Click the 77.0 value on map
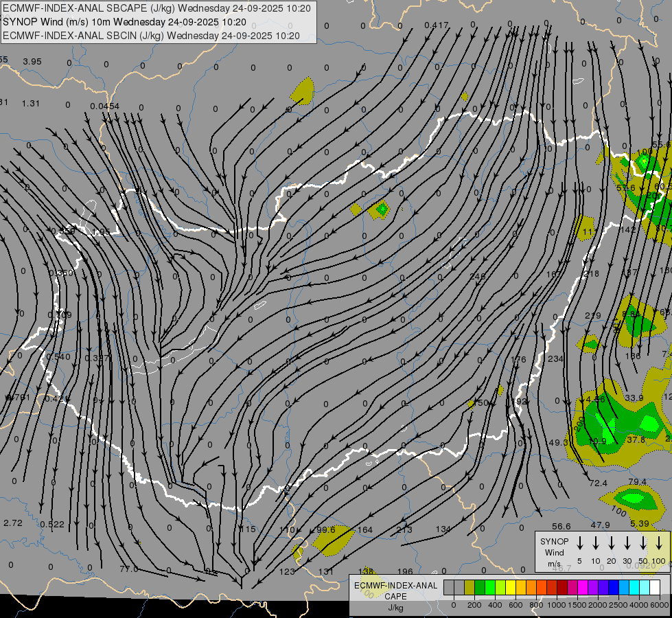Image resolution: width=672 pixels, height=618 pixels. click(129, 569)
